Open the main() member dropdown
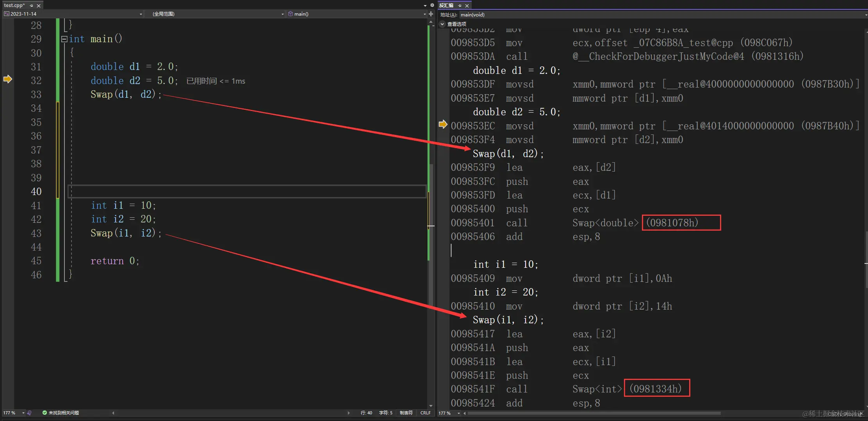The image size is (868, 421). click(356, 14)
